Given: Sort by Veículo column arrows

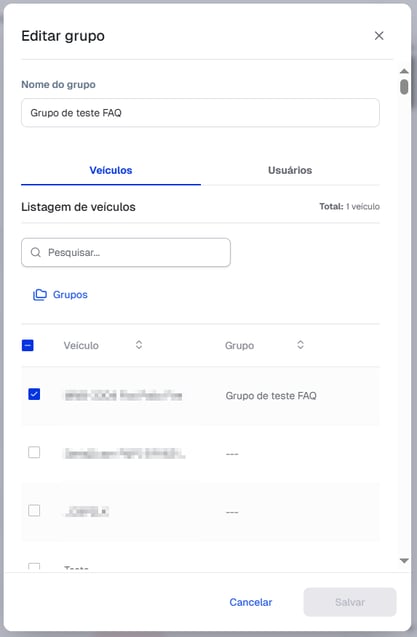Looking at the screenshot, I should click(x=139, y=345).
